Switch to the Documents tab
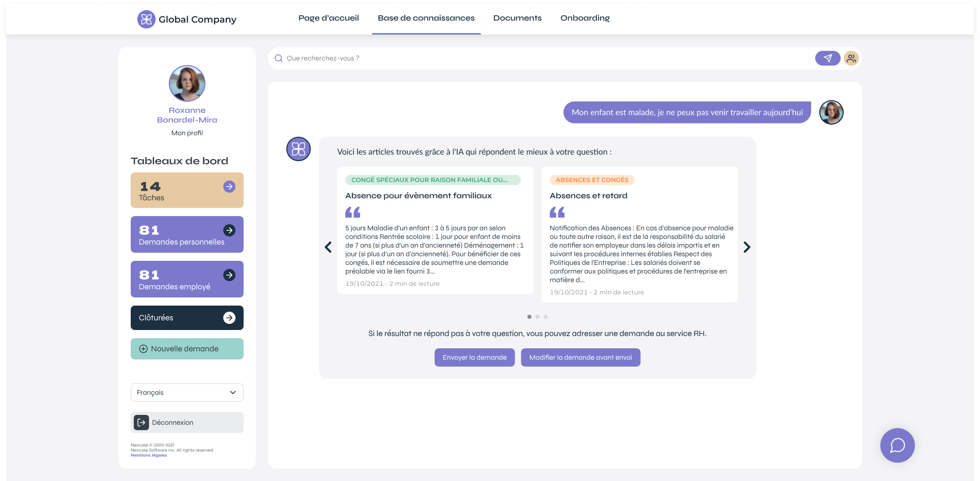980x481 pixels. [x=517, y=18]
